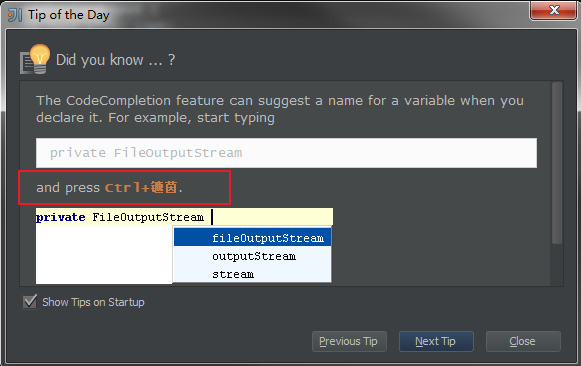Viewport: 581px width, 366px height.
Task: Click the yellow highlighted code editor line
Action: [184, 217]
